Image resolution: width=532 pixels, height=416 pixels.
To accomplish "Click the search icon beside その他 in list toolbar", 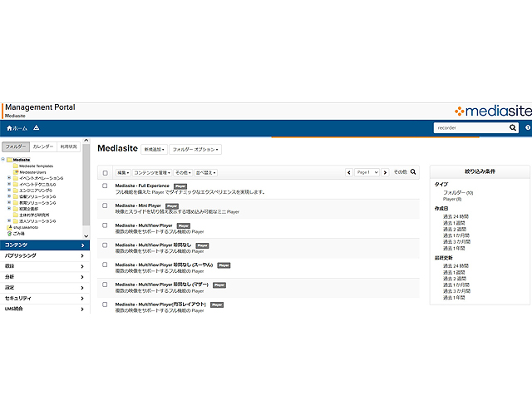I will (x=413, y=172).
